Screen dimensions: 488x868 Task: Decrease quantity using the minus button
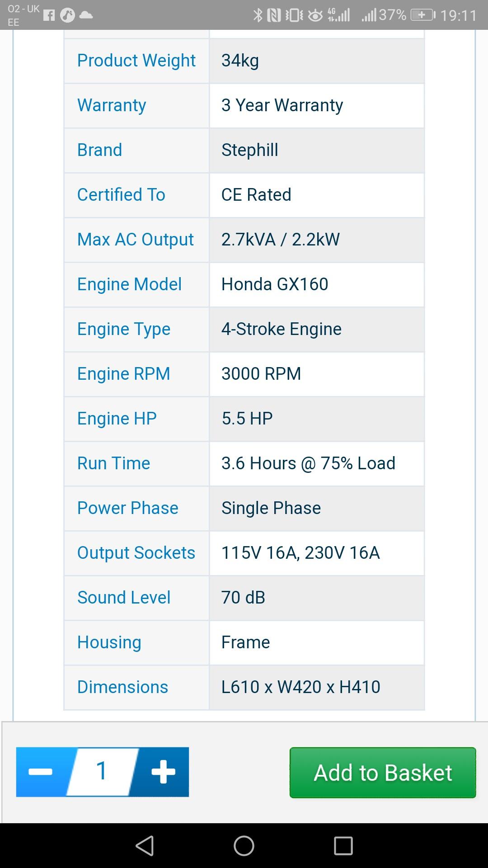(40, 772)
